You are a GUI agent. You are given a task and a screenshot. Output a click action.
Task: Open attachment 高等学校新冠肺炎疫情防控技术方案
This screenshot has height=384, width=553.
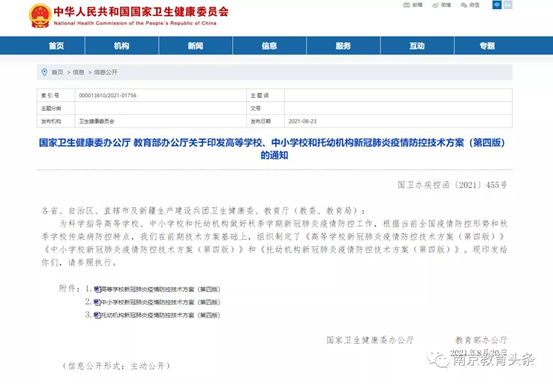[161, 289]
